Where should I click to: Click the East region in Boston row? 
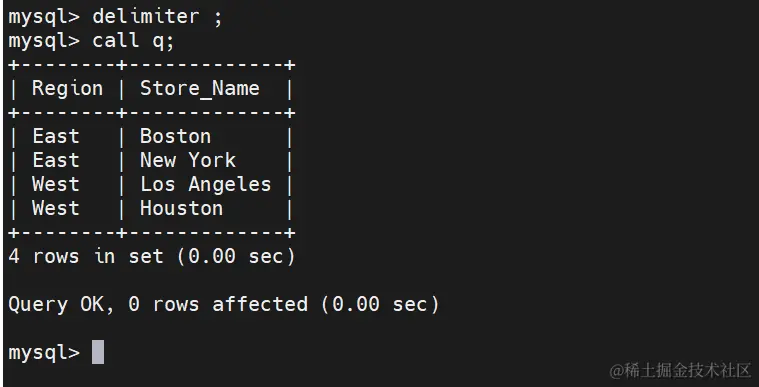pyautogui.click(x=56, y=137)
